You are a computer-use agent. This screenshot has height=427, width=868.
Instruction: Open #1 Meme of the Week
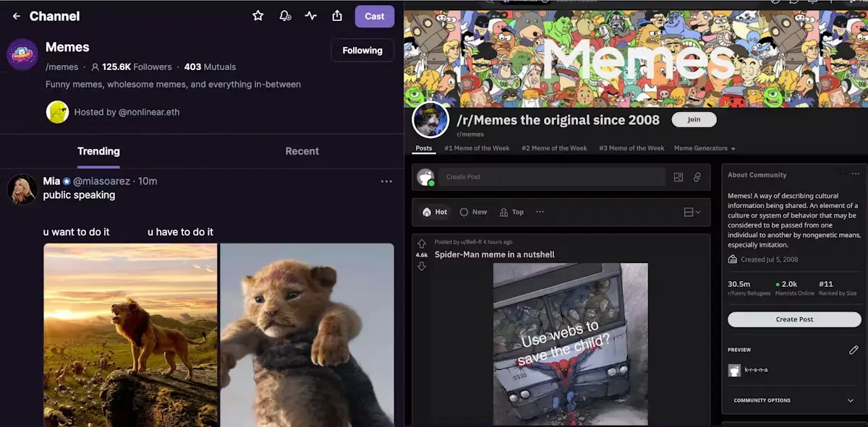[477, 148]
